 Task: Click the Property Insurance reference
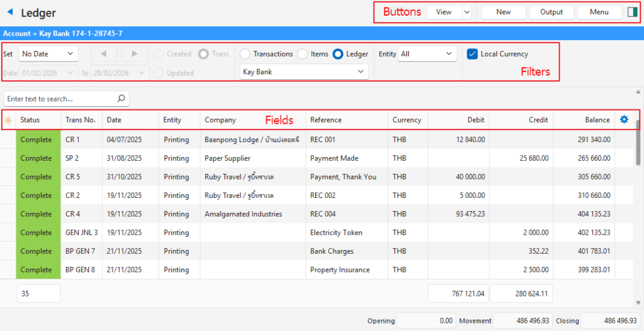(x=340, y=269)
